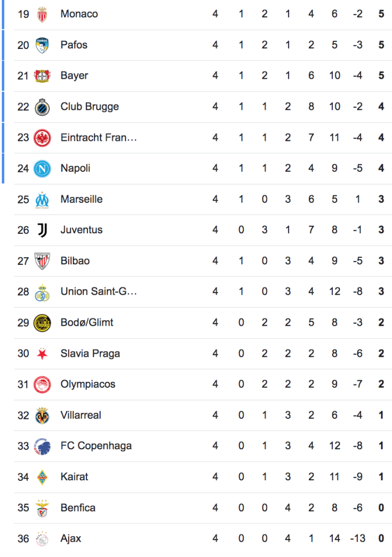
Task: Open the Union Saint-G… team name link
Action: (x=98, y=292)
